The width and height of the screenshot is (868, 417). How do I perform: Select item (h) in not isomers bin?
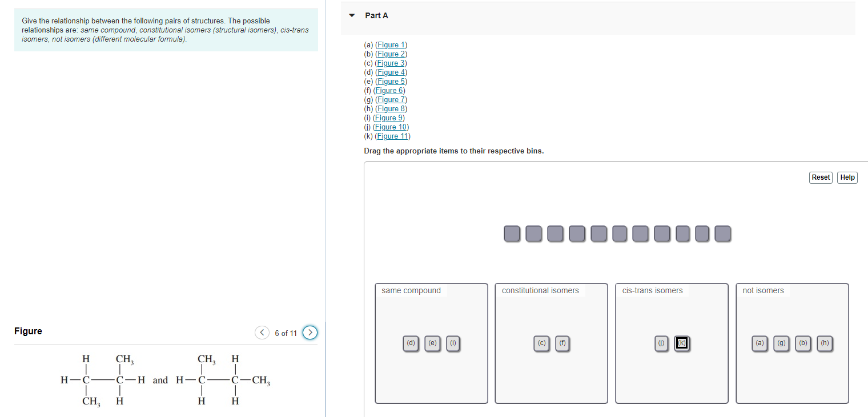click(x=825, y=343)
